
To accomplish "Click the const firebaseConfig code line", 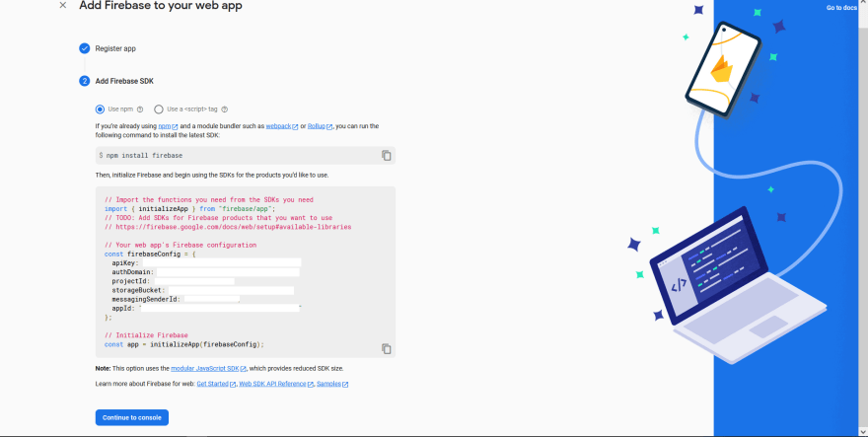I will tap(151, 255).
